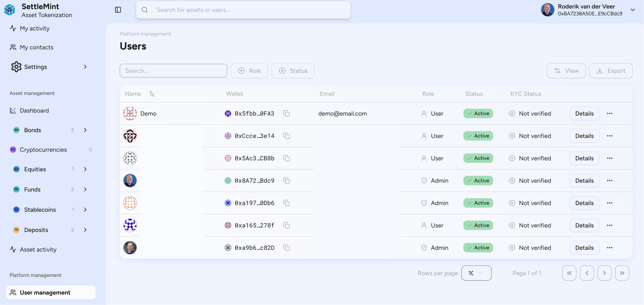
Task: Add a Status filter
Action: 293,70
